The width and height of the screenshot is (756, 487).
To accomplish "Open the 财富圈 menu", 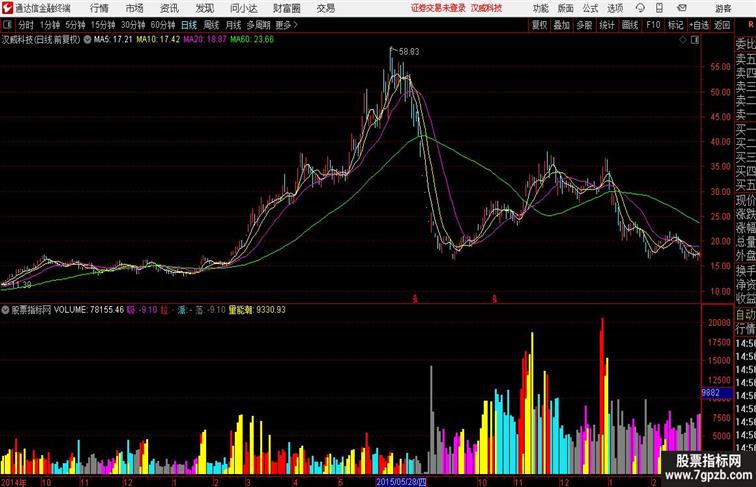I will click(x=286, y=8).
